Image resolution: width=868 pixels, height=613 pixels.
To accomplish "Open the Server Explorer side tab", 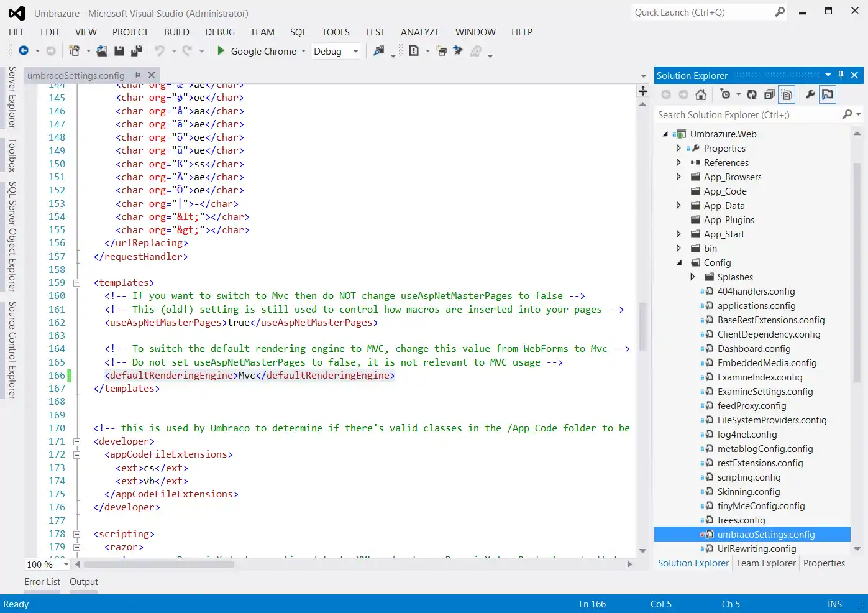I will 12,98.
